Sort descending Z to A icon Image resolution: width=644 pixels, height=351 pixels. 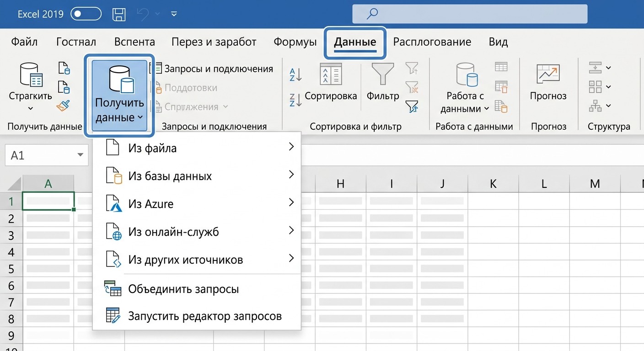[295, 100]
